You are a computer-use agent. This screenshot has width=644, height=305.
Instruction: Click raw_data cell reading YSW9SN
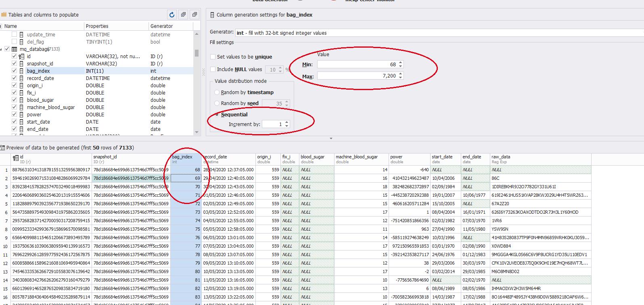541,229
